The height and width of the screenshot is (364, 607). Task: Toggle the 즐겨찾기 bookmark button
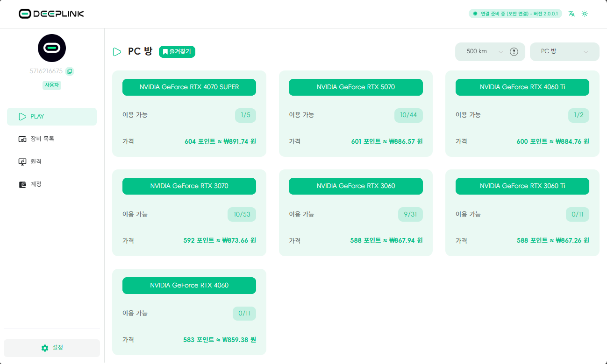pyautogui.click(x=177, y=52)
